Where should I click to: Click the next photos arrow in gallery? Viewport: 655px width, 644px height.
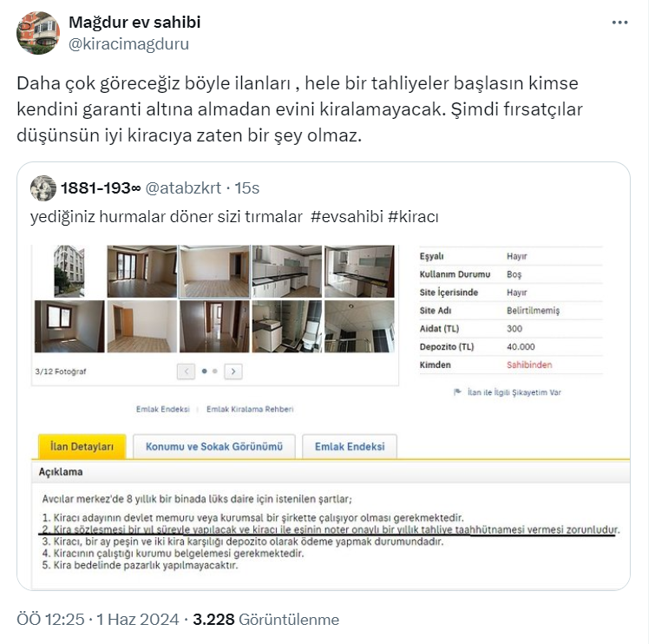(233, 371)
